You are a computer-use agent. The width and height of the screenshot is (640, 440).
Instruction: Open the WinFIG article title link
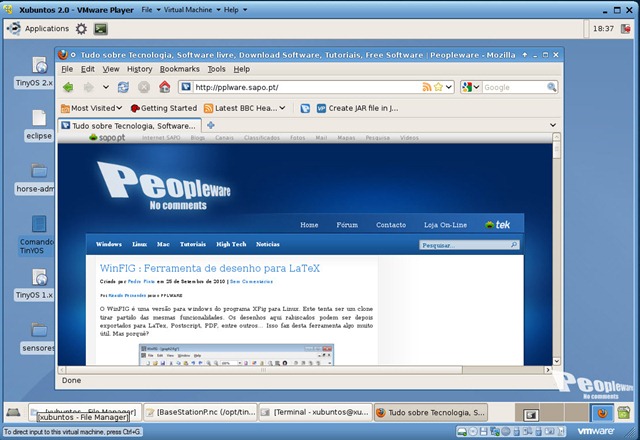(x=210, y=268)
